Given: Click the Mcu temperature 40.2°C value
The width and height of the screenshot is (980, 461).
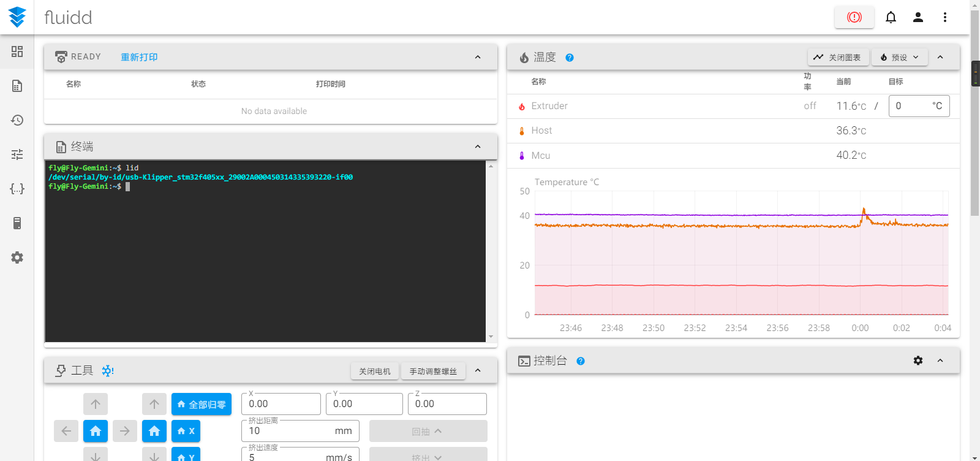Looking at the screenshot, I should click(851, 155).
